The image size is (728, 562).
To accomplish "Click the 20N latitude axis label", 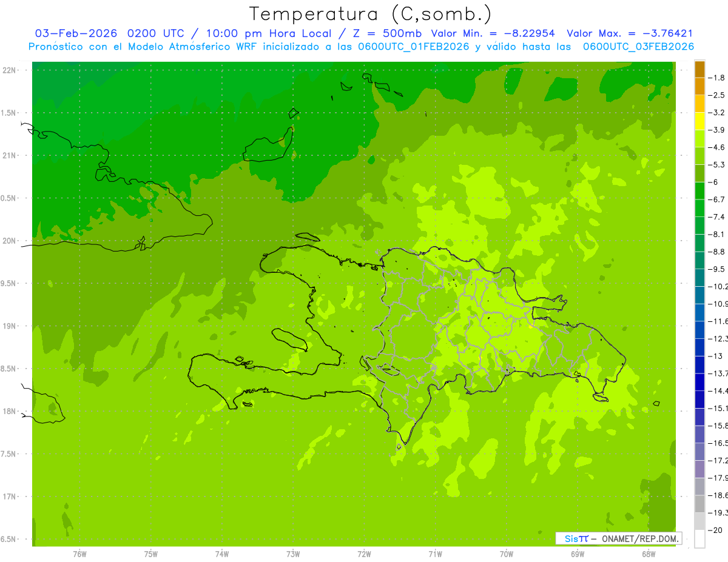I will point(9,241).
